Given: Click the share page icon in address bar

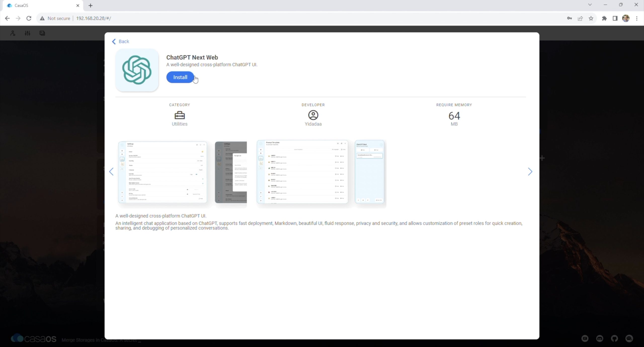Looking at the screenshot, I should (x=580, y=18).
